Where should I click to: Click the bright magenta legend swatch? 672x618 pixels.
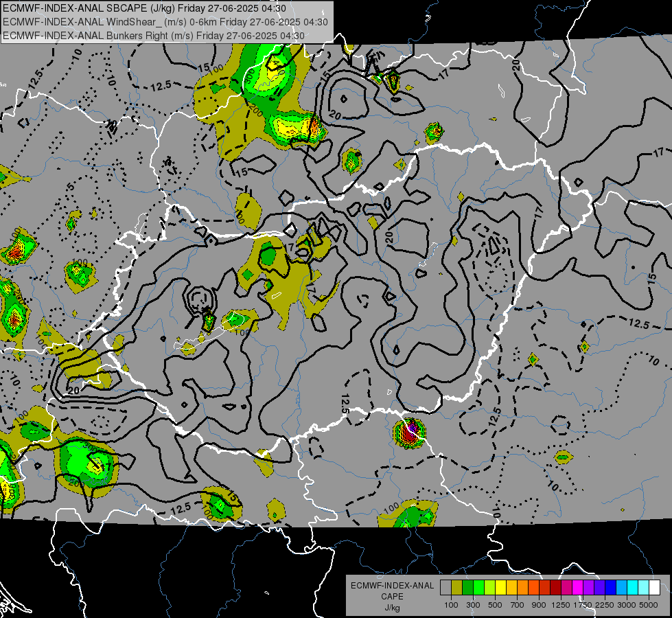tap(577, 588)
